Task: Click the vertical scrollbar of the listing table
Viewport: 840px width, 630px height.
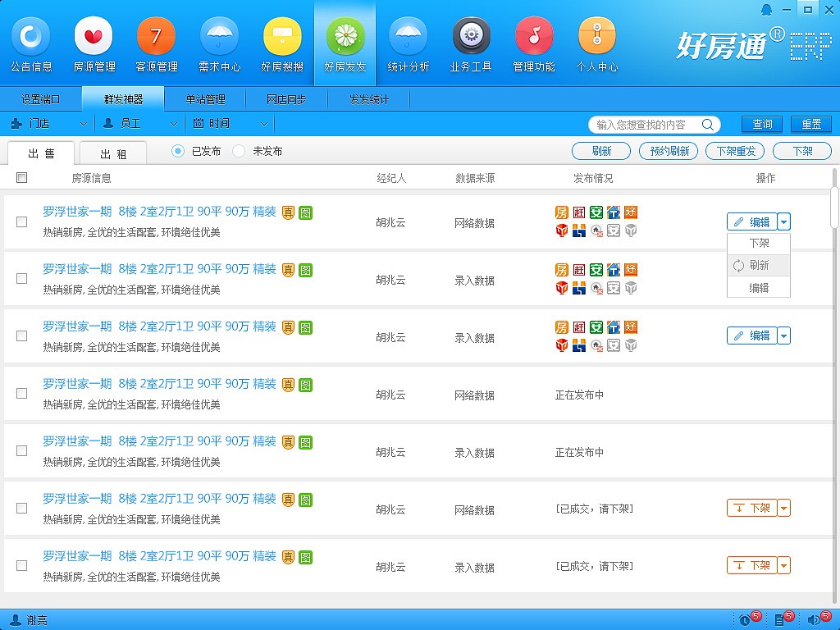Action: coord(834,207)
